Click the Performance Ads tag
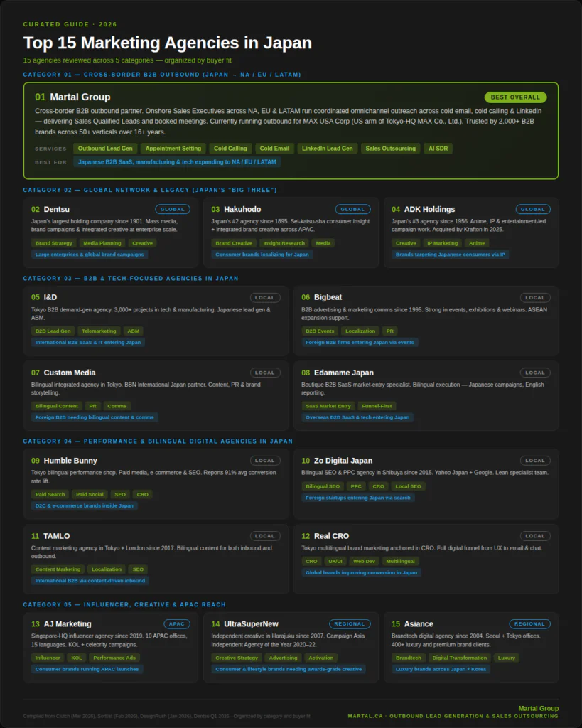582x728 pixels. pos(114,658)
